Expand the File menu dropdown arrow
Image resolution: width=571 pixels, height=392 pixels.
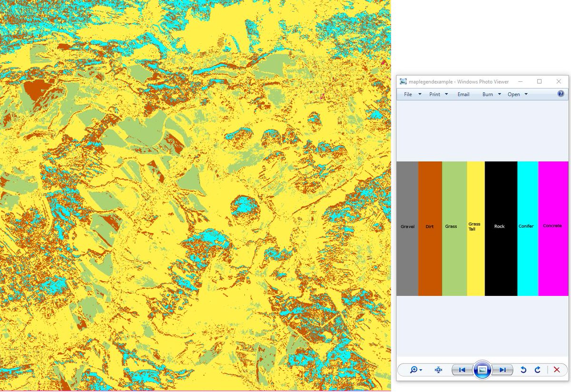point(420,94)
